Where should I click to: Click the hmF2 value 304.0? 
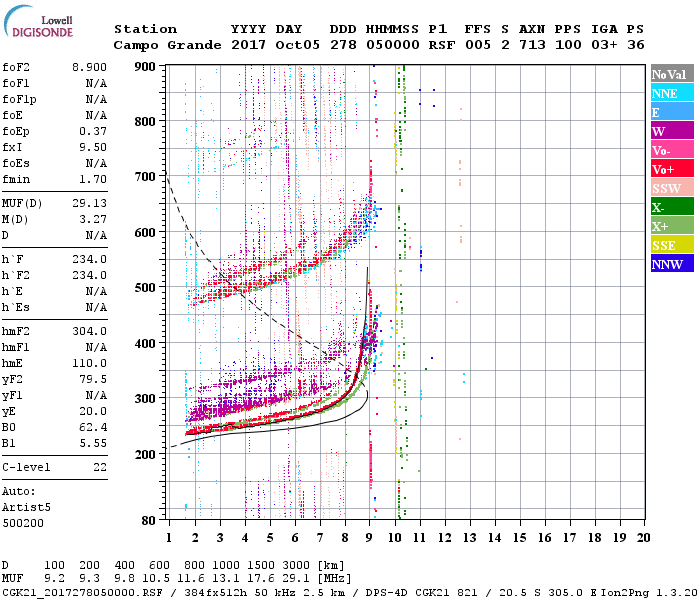click(x=89, y=331)
